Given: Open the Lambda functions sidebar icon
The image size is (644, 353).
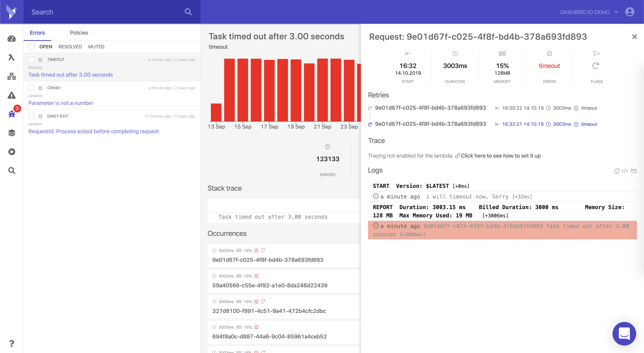Looking at the screenshot, I should pyautogui.click(x=11, y=58).
